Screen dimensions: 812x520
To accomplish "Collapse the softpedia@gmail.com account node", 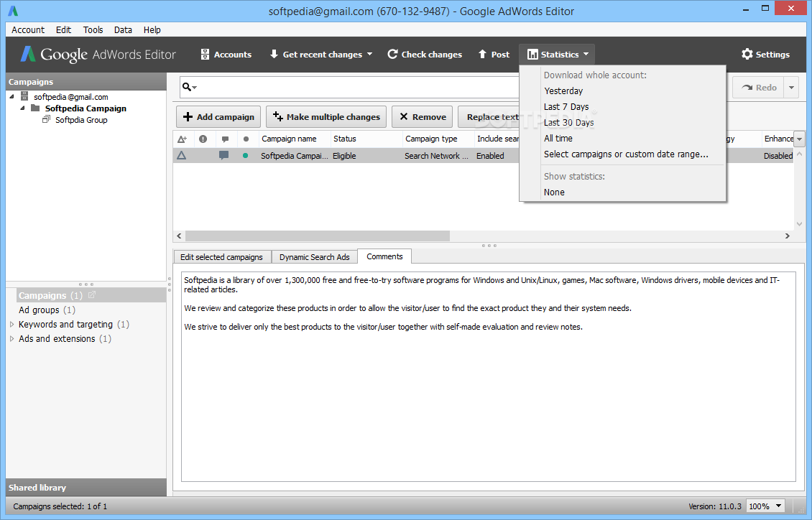I will click(11, 97).
